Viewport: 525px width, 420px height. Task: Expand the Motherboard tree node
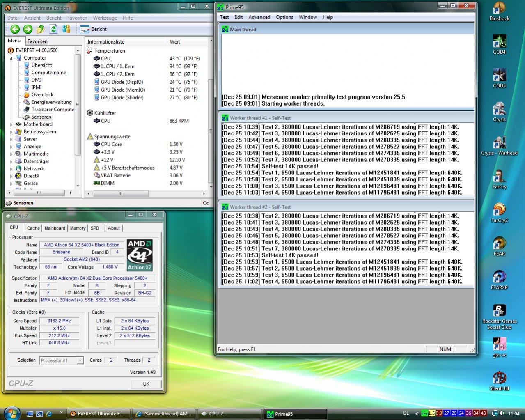click(x=11, y=124)
